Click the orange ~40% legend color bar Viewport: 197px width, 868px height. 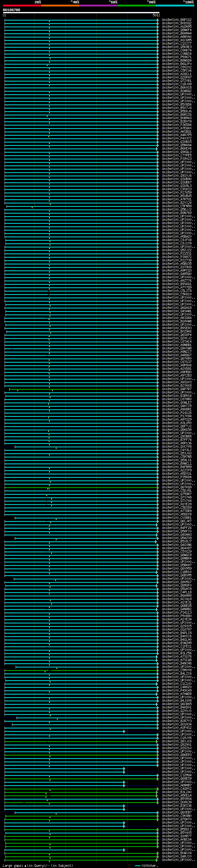(x=60, y=6)
